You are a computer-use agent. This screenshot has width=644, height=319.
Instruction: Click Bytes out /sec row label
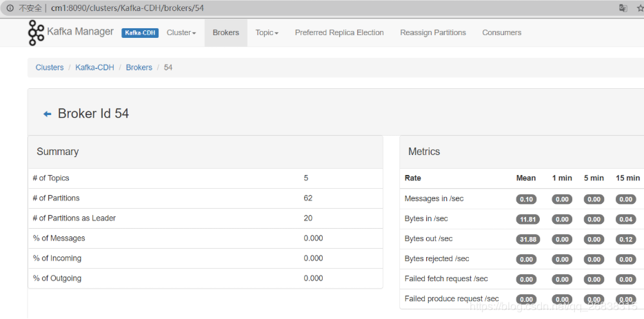428,239
